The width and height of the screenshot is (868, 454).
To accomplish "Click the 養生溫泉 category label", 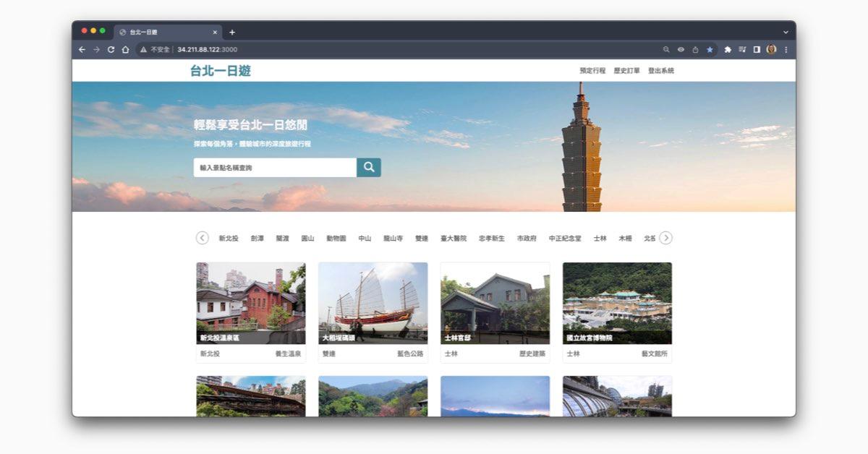I will coord(288,354).
